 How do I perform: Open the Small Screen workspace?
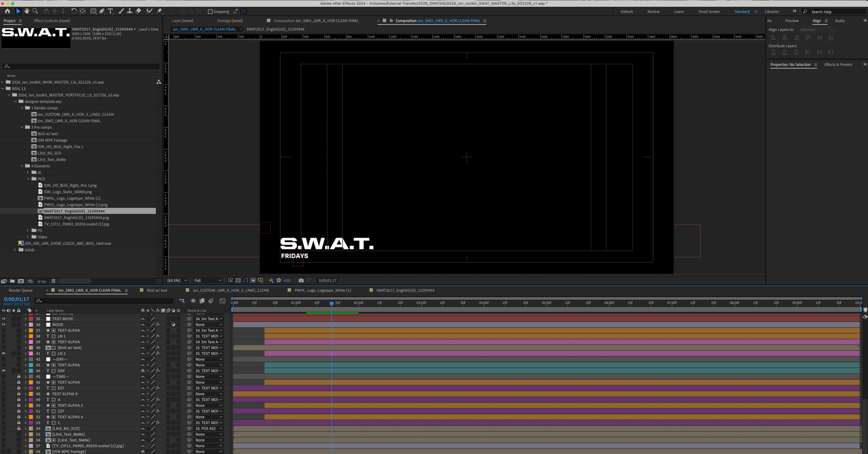[x=709, y=11]
